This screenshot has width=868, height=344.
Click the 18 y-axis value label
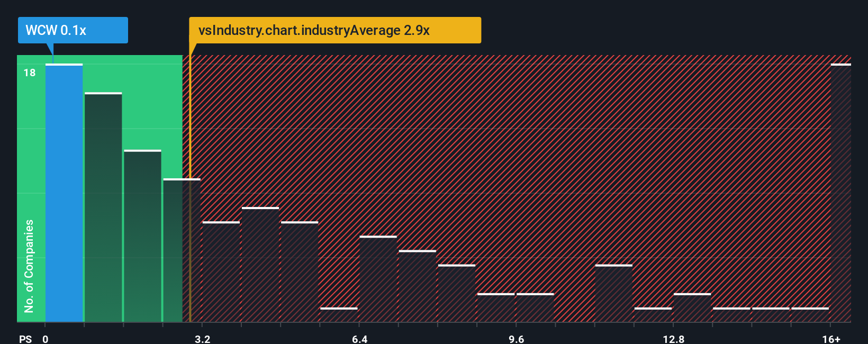(30, 73)
